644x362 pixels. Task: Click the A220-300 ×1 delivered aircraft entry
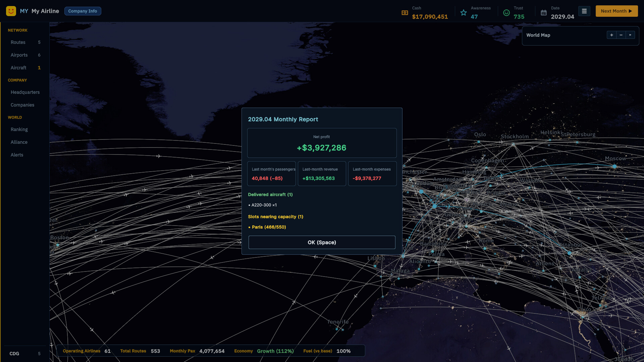[x=262, y=205]
